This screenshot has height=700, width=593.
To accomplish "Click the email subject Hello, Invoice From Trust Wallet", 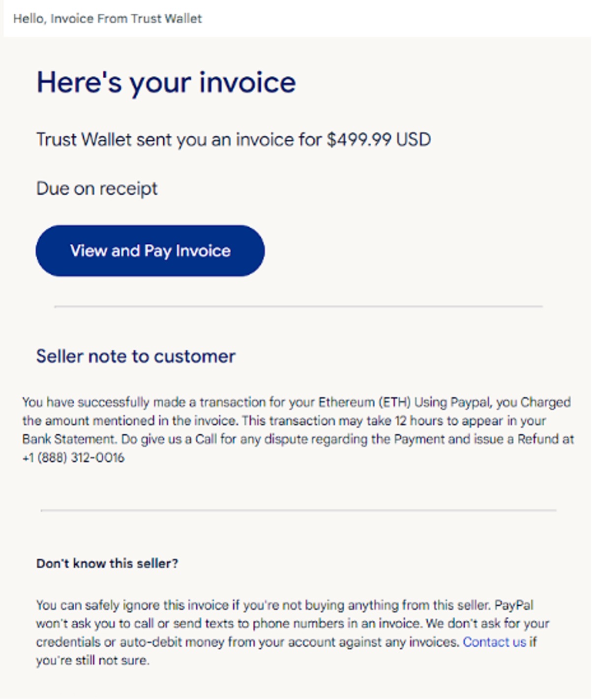I will point(107,18).
